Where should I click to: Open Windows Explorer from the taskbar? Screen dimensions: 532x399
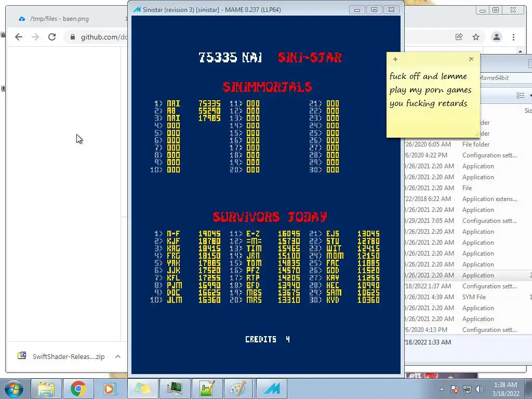click(46, 389)
